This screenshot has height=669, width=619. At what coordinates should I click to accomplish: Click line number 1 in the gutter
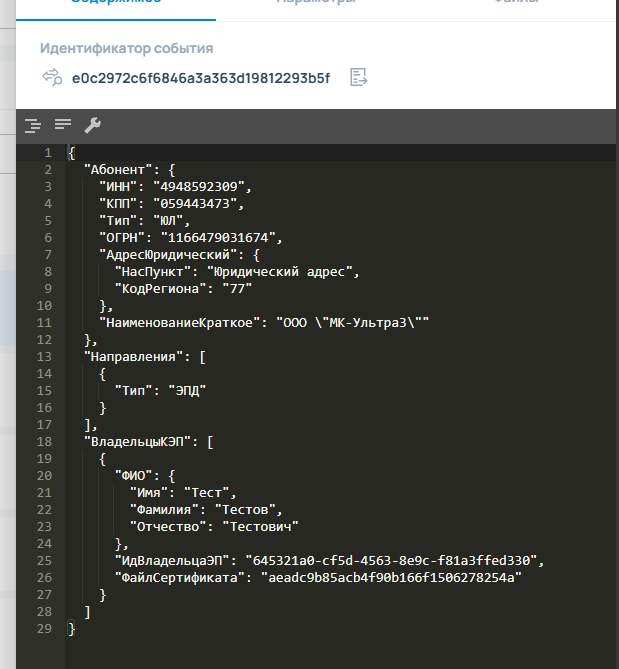[48, 153]
